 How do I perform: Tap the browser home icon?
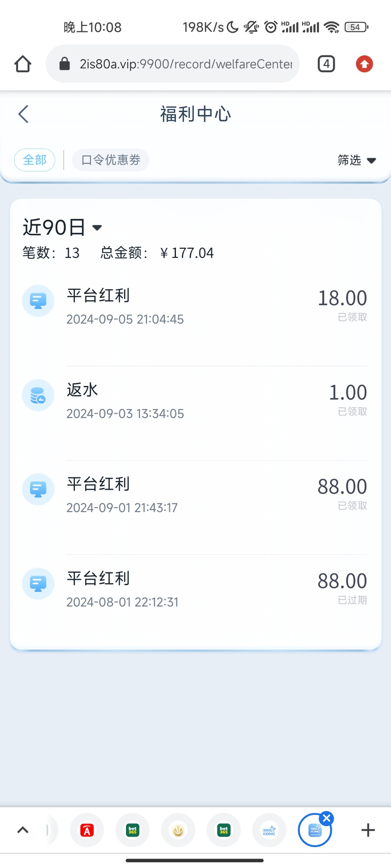pyautogui.click(x=23, y=64)
